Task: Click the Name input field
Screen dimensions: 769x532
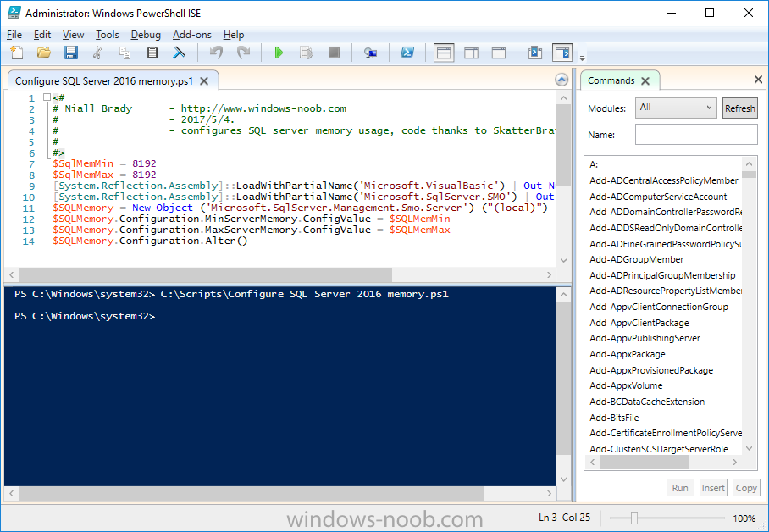Action: click(696, 135)
